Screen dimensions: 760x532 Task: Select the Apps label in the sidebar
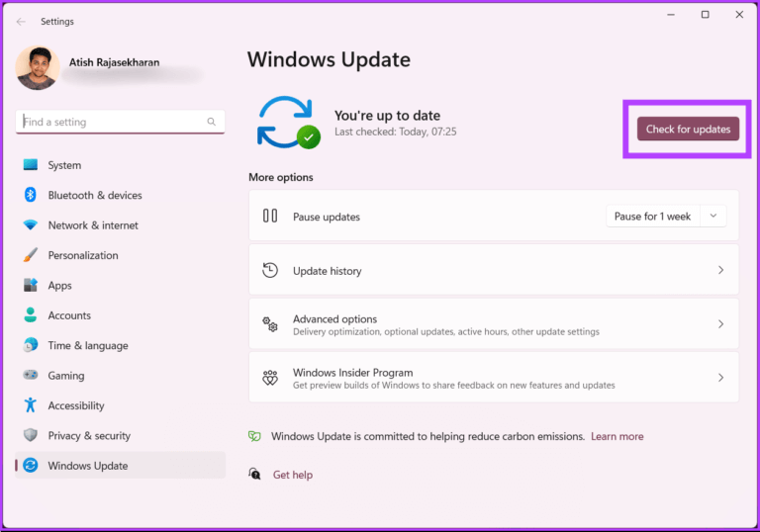pyautogui.click(x=59, y=286)
